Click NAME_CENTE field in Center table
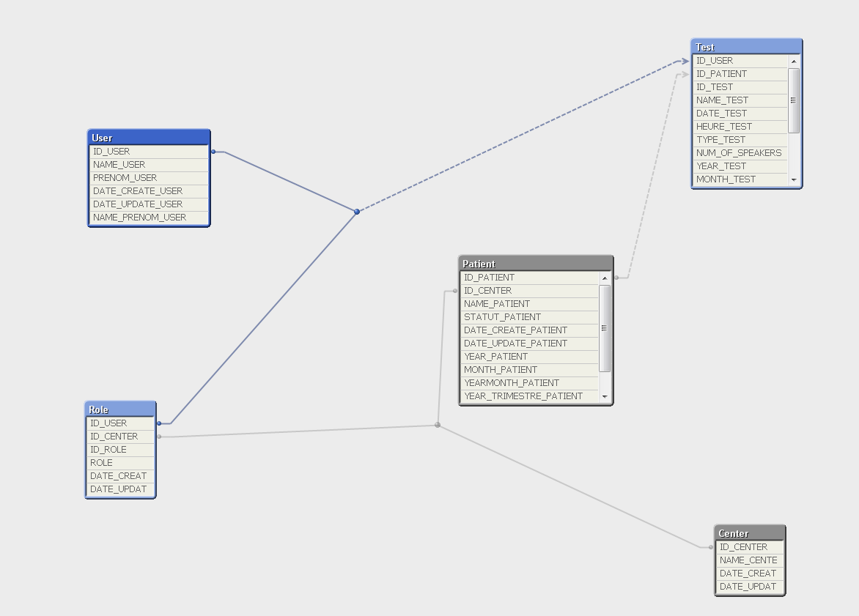The height and width of the screenshot is (616, 859). tap(750, 560)
